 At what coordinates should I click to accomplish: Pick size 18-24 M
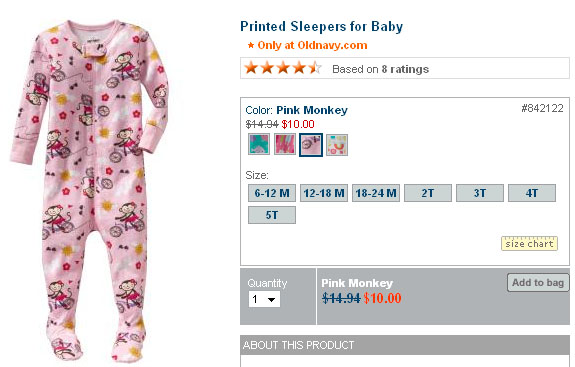pyautogui.click(x=376, y=193)
